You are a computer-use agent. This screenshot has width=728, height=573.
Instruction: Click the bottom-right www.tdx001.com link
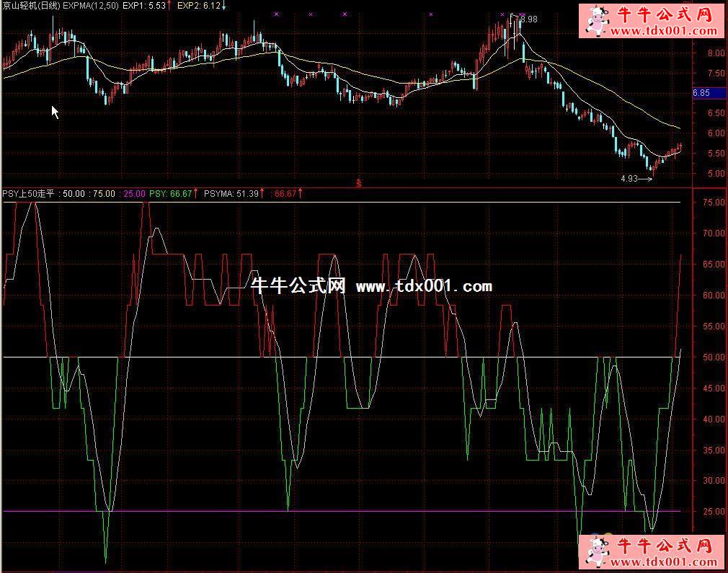coord(665,562)
